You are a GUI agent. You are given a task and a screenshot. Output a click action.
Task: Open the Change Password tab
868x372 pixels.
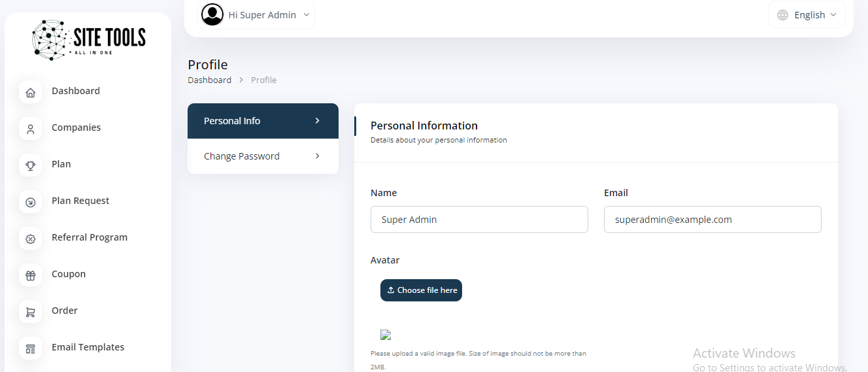242,156
